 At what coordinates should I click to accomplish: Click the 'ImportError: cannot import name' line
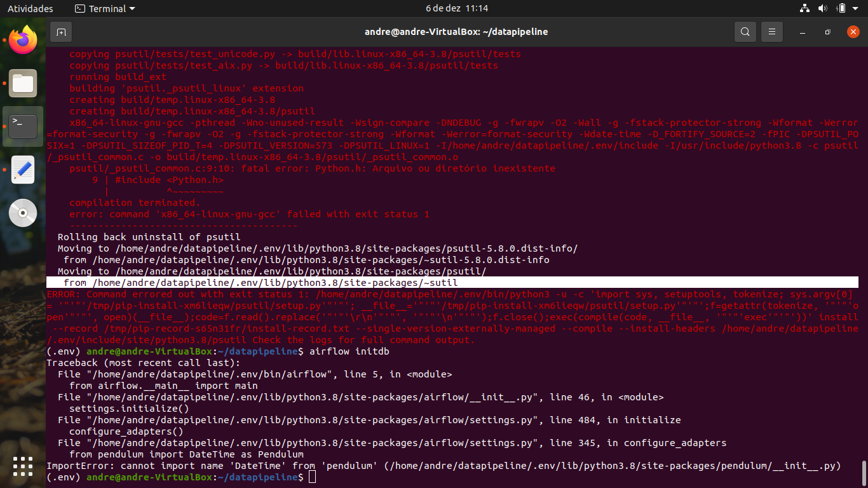tap(444, 466)
